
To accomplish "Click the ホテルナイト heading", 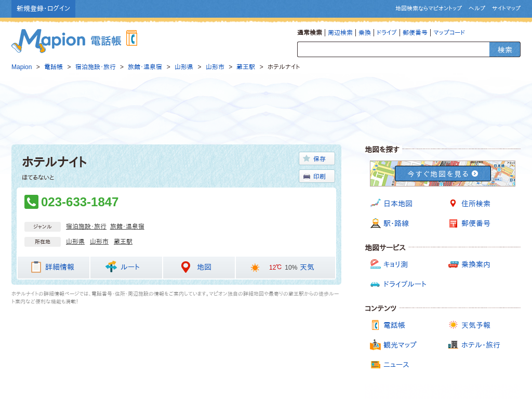I will [x=55, y=162].
